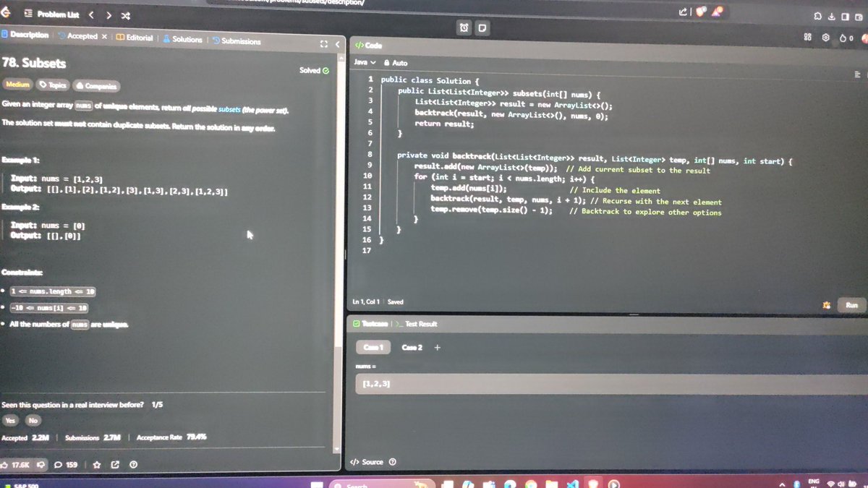Open the browser extensions puzzle icon

pos(817,16)
